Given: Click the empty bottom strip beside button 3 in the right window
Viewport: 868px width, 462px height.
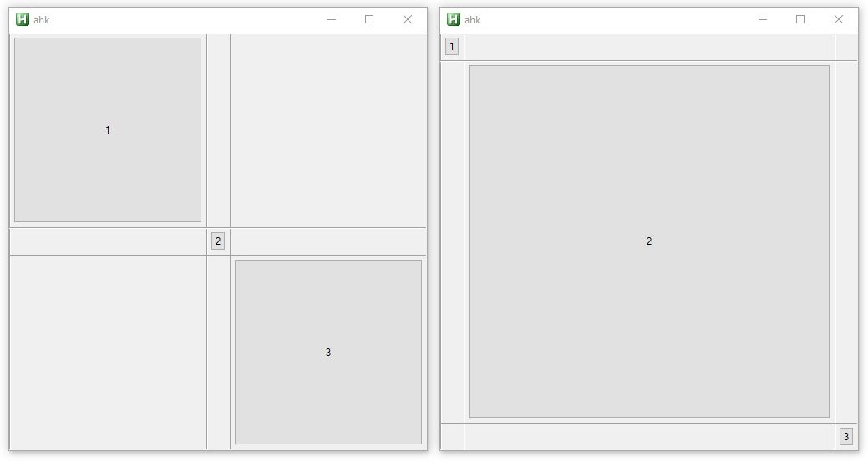Looking at the screenshot, I should pyautogui.click(x=649, y=437).
